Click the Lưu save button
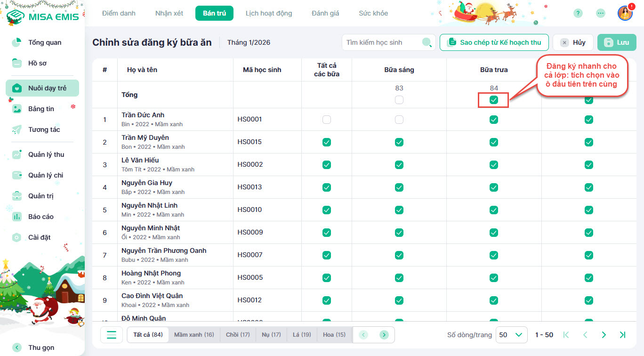 coord(616,42)
